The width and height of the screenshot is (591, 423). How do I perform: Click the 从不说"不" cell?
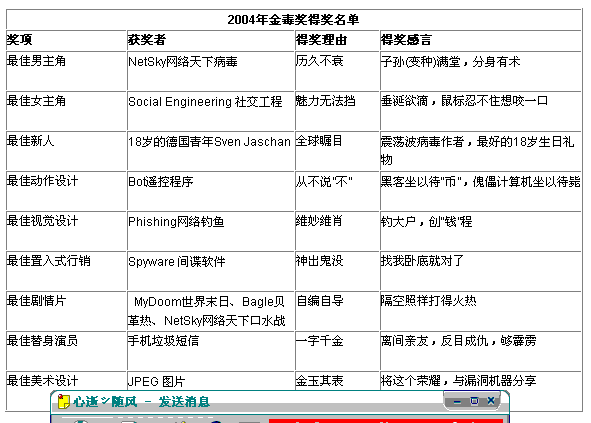(x=337, y=191)
